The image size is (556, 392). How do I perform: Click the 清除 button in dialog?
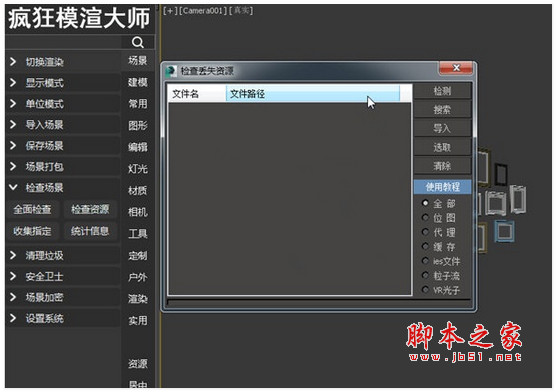click(442, 166)
